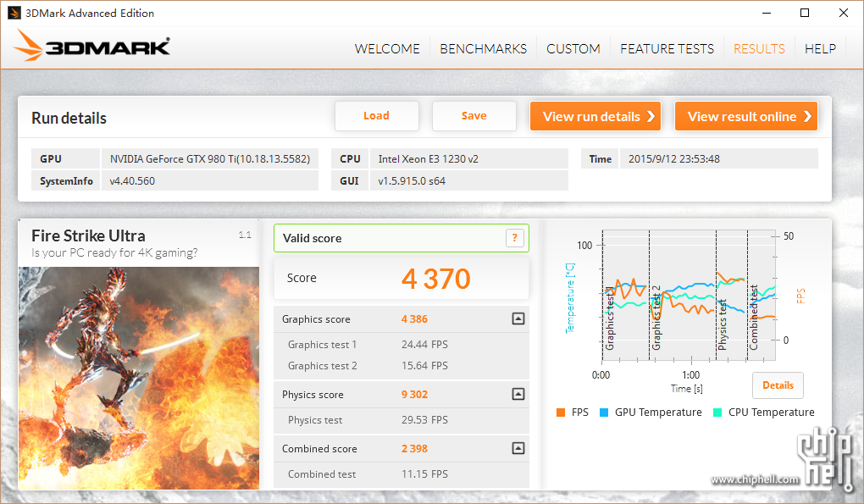Click the blue GPU Temperature legend swatch
The image size is (864, 504).
(x=604, y=413)
